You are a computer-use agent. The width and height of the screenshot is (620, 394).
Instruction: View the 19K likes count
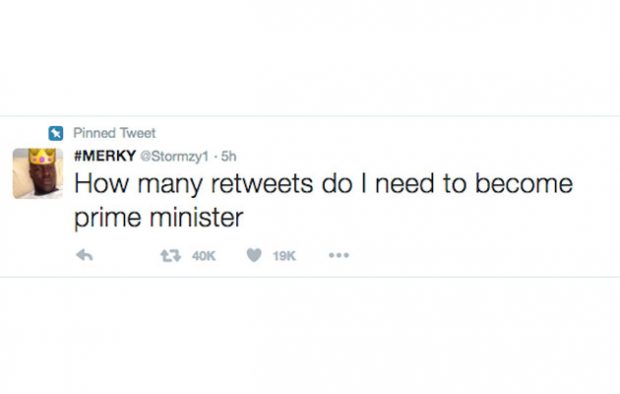point(284,256)
